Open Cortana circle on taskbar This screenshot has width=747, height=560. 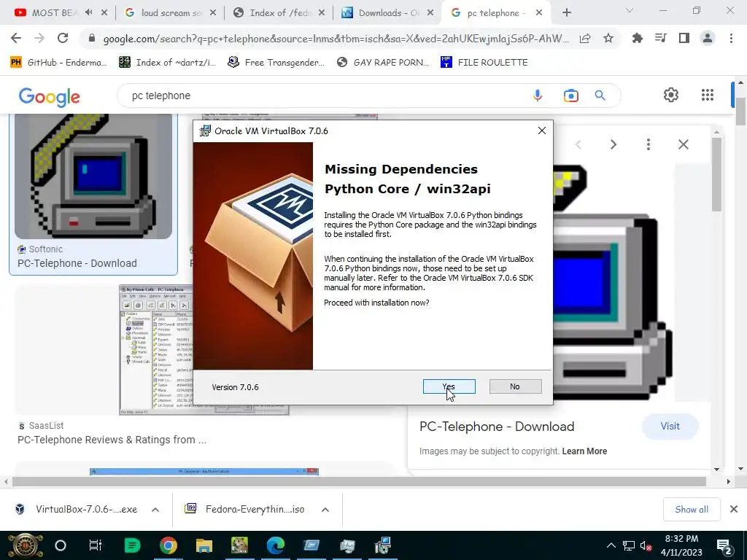point(61,545)
